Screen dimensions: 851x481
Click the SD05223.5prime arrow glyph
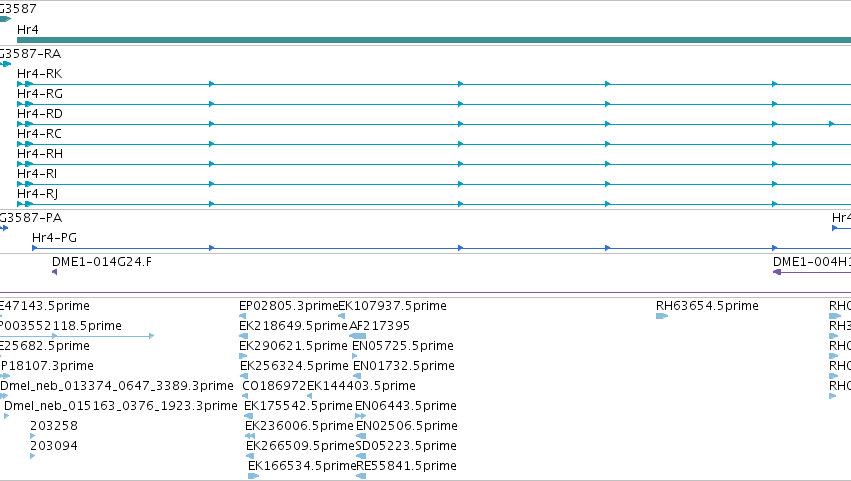pyautogui.click(x=360, y=456)
